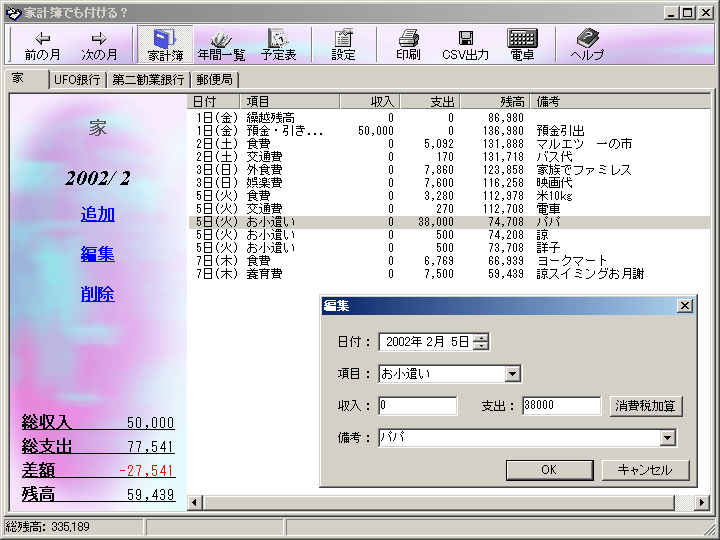The width and height of the screenshot is (720, 540).
Task: Minimize the main window
Action: pos(671,13)
